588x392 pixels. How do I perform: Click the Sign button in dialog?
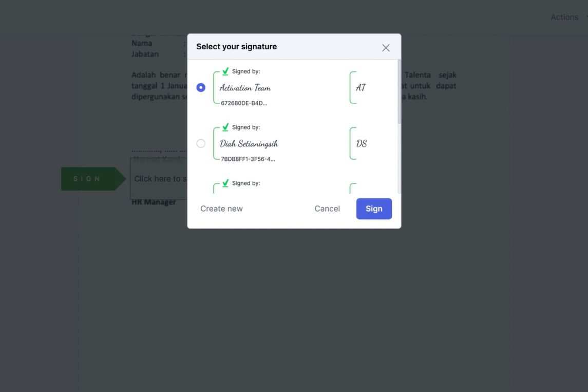point(374,209)
